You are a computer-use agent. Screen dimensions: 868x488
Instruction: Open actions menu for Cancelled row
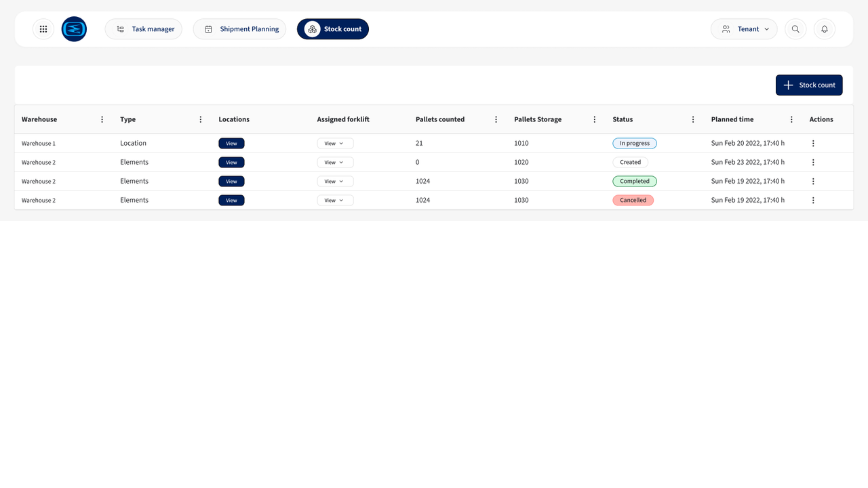pyautogui.click(x=813, y=200)
